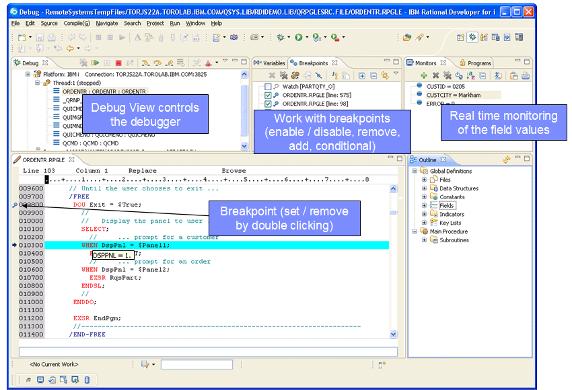Click the Open Perspective icon
Viewport: 572px width, 390px height.
click(x=461, y=37)
